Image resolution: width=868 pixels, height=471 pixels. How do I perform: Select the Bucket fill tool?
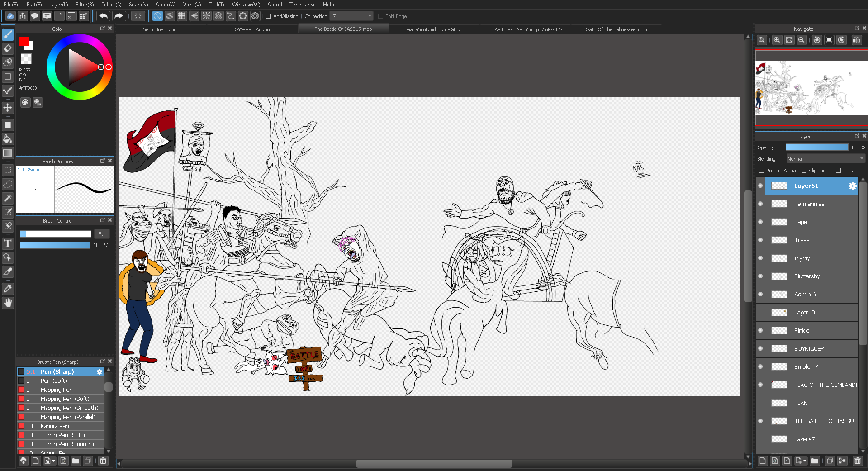8,139
